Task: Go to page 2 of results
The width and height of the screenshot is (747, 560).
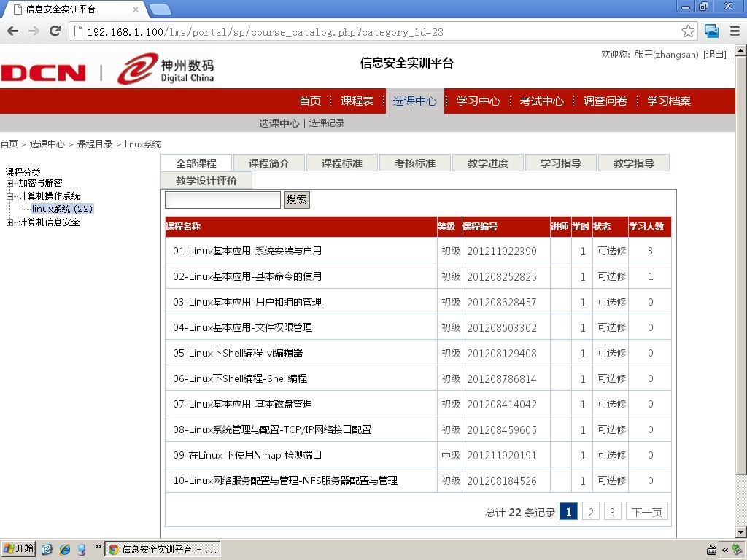Action: click(591, 512)
